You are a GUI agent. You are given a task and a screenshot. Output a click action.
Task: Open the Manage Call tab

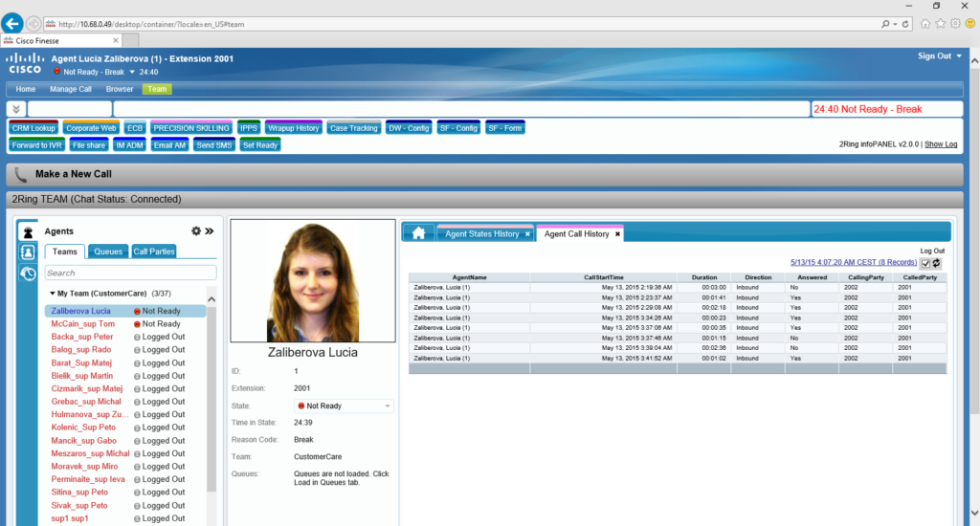coord(71,89)
